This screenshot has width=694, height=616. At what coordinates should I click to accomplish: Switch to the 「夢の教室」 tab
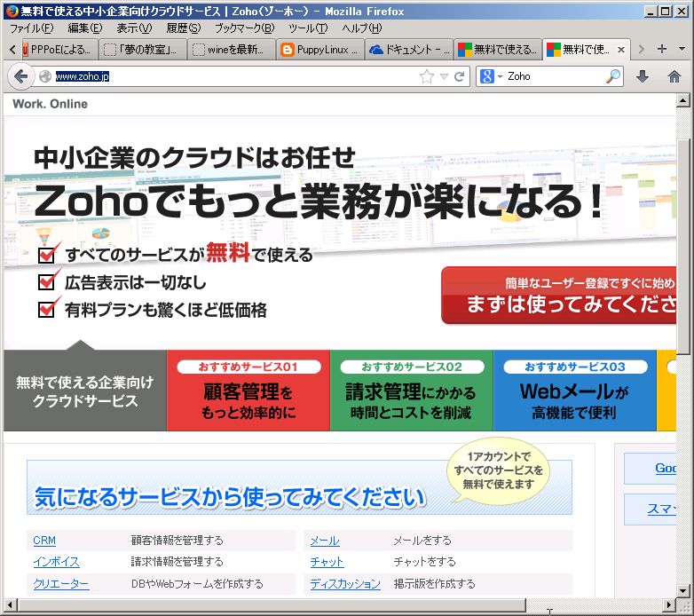tap(143, 49)
